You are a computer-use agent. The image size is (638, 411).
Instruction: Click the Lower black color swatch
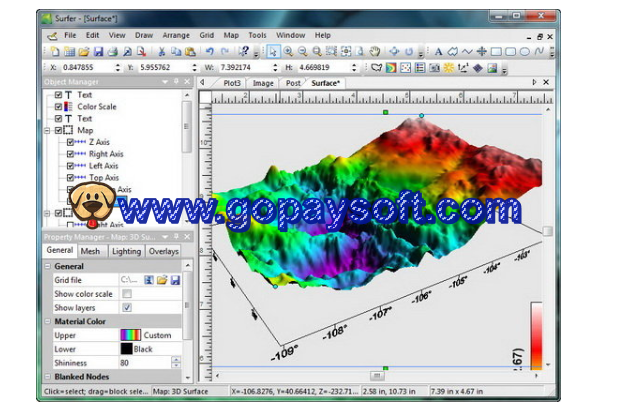[x=127, y=349]
